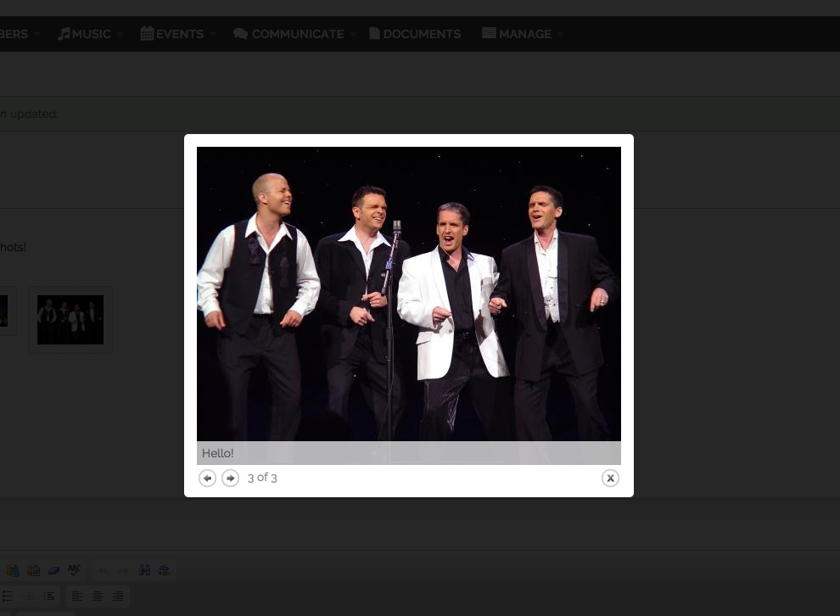Click Paste from Word icon
The width and height of the screenshot is (840, 616).
[33, 570]
